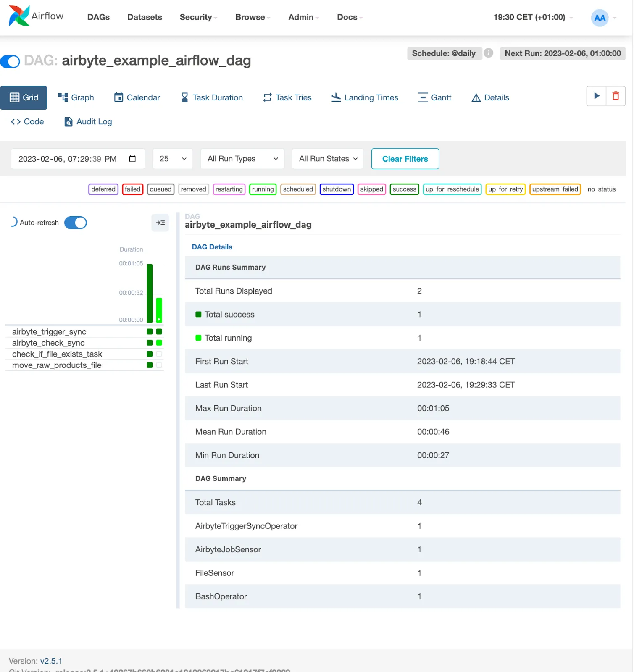Open the Admin menu

click(x=304, y=17)
